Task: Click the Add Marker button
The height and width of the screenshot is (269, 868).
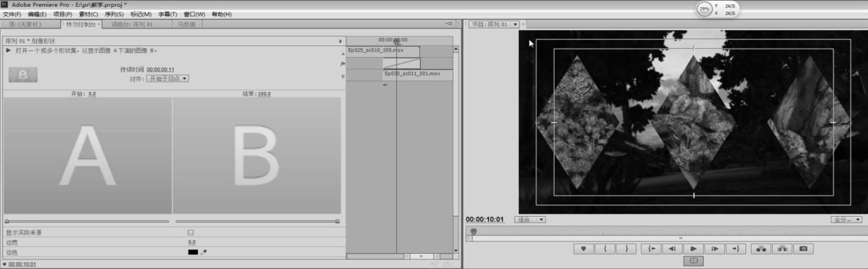Action: tap(583, 249)
